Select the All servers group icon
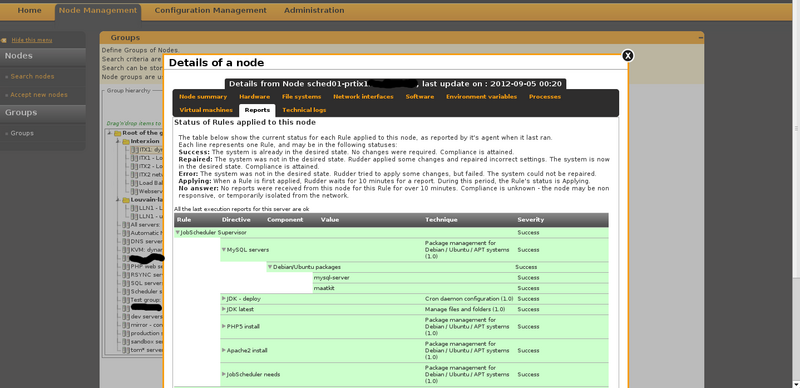This screenshot has height=388, width=800. [126, 225]
